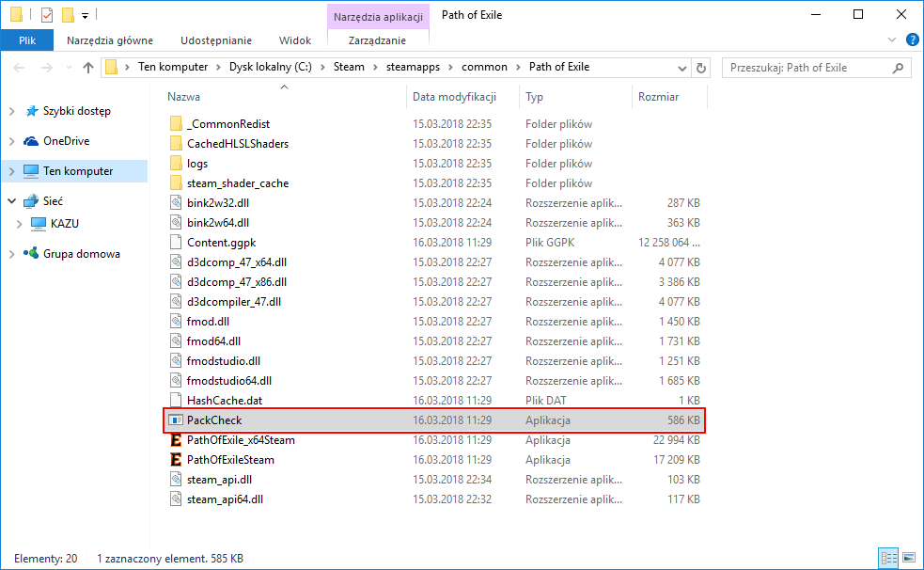Sort by the Rozmiar column header
924x570 pixels.
[x=658, y=97]
